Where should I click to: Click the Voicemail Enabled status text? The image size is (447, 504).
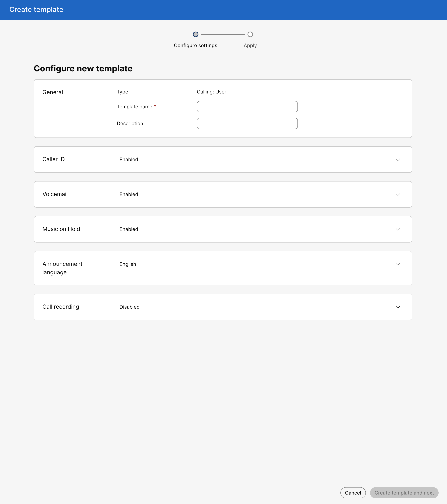129,194
